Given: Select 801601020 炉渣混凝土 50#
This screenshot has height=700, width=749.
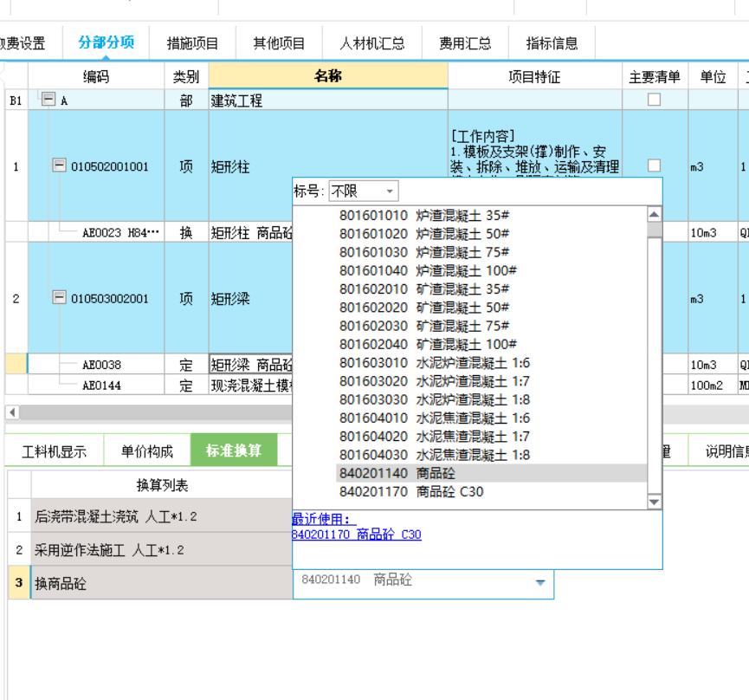Looking at the screenshot, I should click(x=491, y=234).
